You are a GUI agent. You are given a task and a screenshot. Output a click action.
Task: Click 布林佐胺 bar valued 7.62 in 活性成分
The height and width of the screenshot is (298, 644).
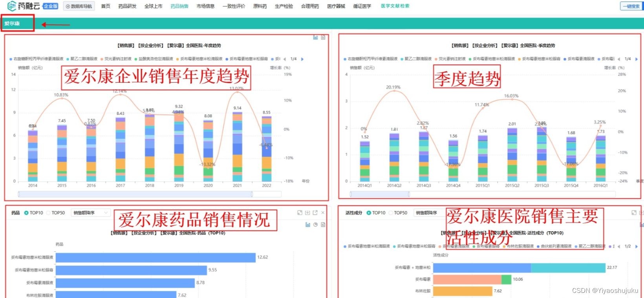pyautogui.click(x=463, y=291)
